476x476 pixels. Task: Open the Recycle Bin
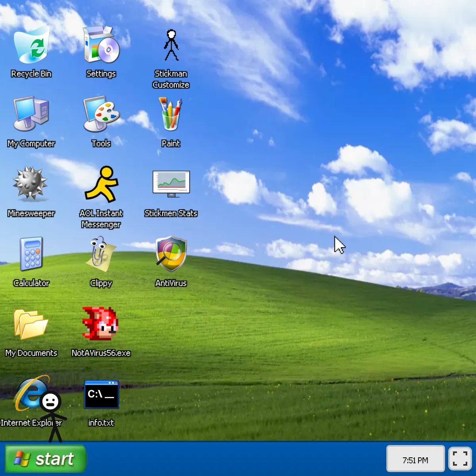32,44
